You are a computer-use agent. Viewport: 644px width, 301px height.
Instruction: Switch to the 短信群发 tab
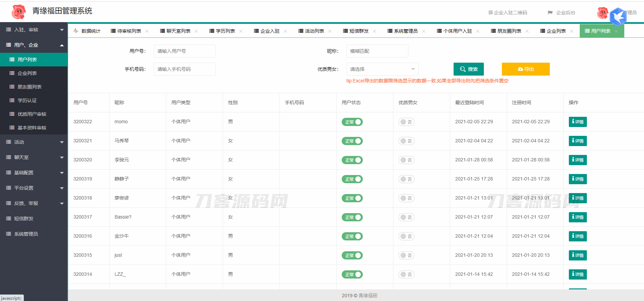coord(359,31)
